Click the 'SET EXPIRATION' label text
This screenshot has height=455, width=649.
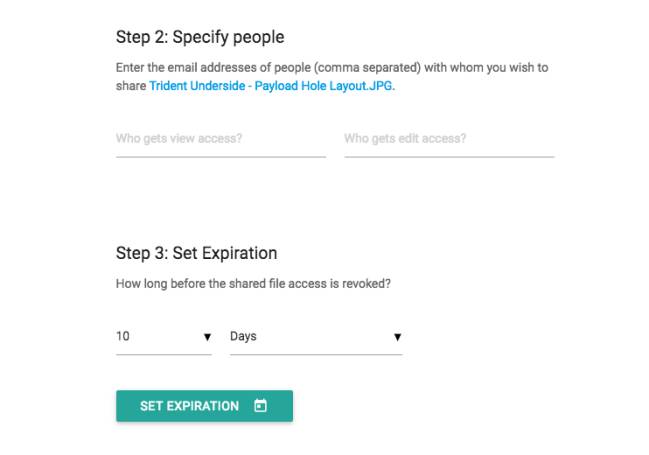pos(189,406)
